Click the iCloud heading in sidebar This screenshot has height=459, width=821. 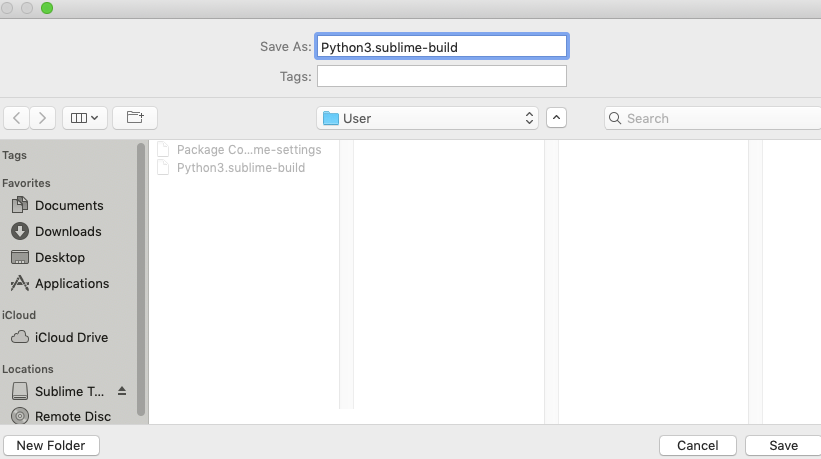(19, 315)
